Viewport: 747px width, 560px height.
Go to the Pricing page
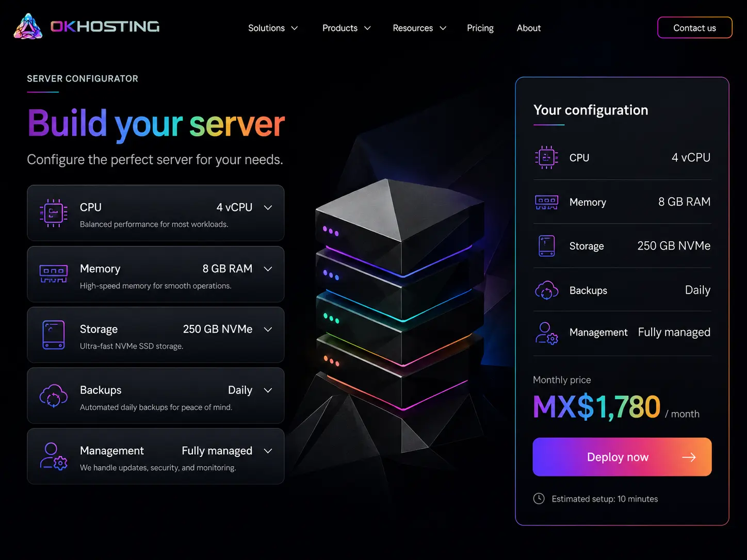coord(480,28)
